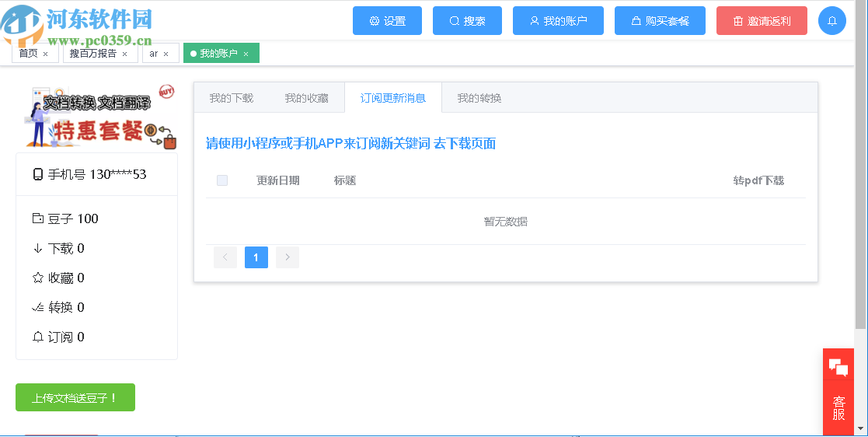The height and width of the screenshot is (437, 868).
Task: Close the 首页 page tab
Action: pyautogui.click(x=45, y=54)
